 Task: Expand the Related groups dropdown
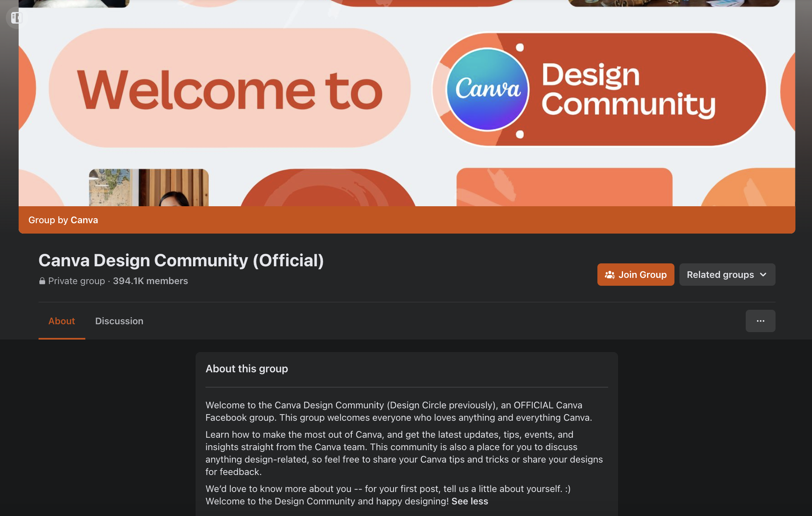click(x=727, y=275)
